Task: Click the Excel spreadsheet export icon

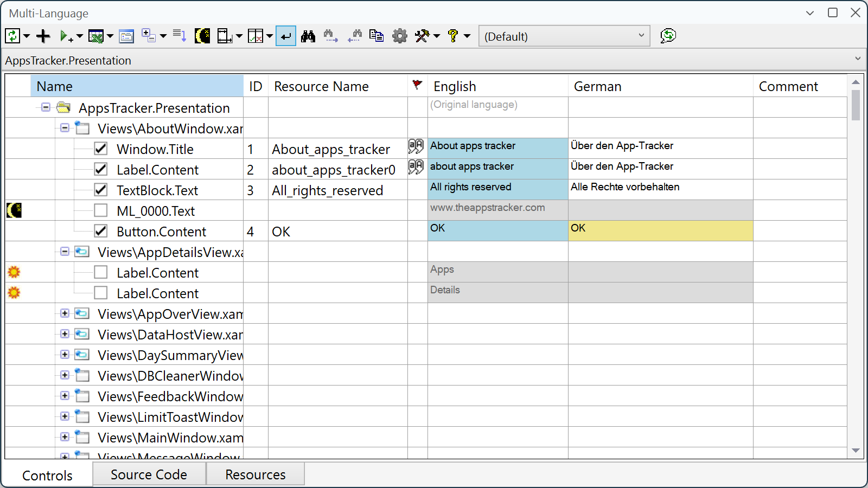Action: (x=96, y=36)
